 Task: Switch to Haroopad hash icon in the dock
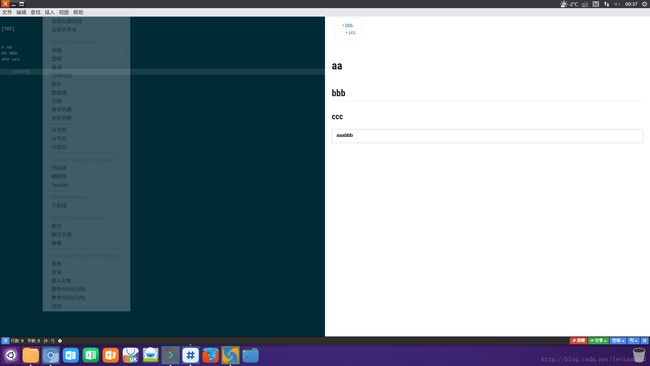[x=190, y=355]
